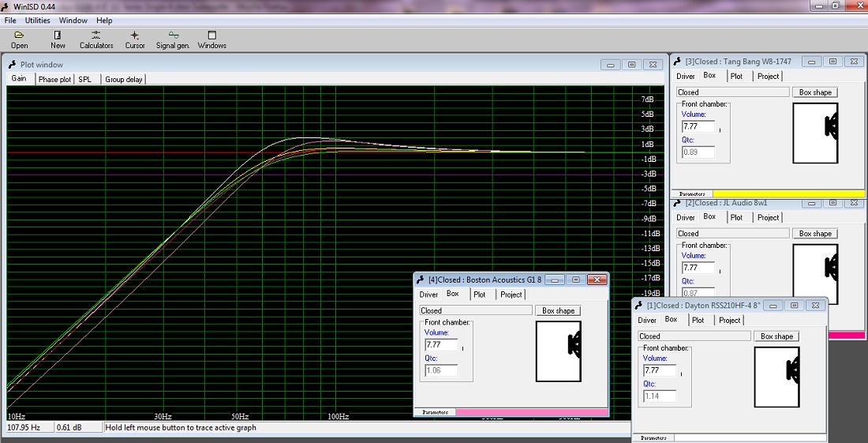Click Box shape in Dayton RSS210HF window

pos(776,336)
